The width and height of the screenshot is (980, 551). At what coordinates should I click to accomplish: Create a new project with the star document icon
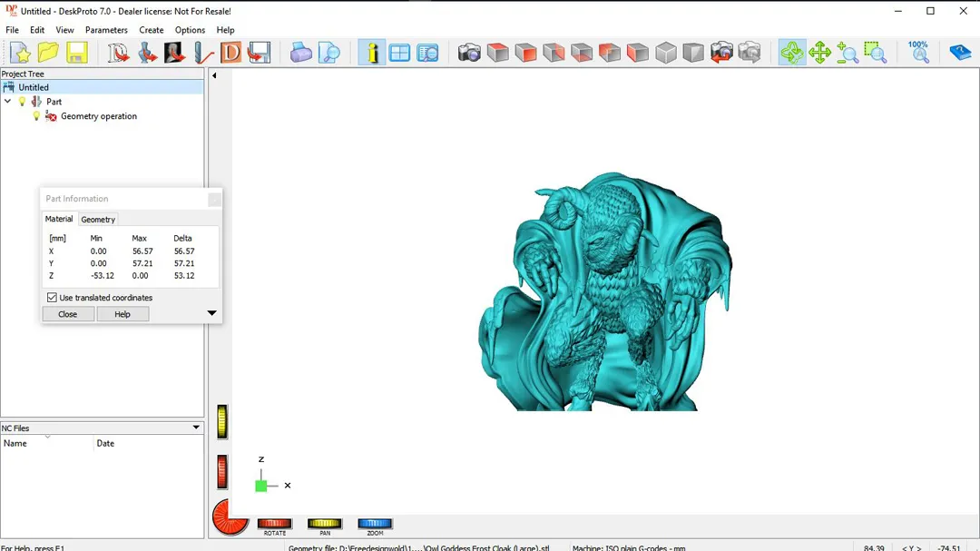(20, 53)
